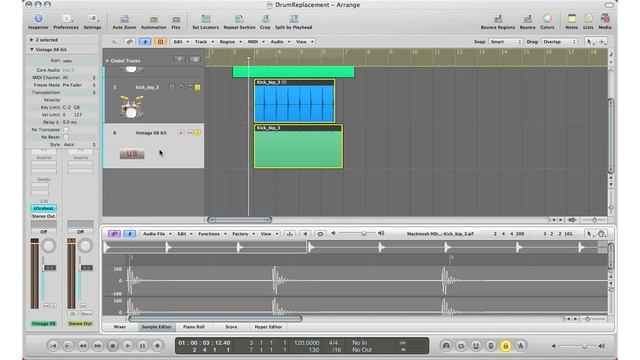
Task: Click the transport Play button
Action: (x=127, y=346)
